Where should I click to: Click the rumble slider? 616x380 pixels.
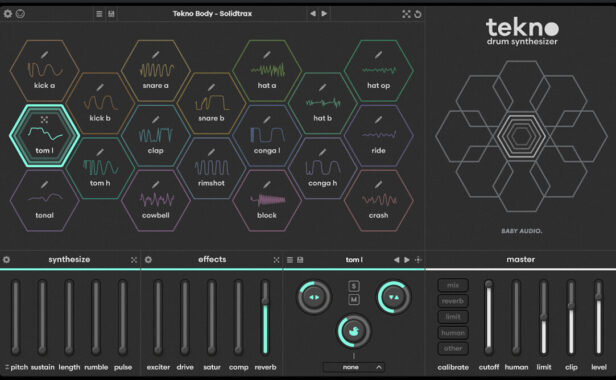[x=96, y=317]
